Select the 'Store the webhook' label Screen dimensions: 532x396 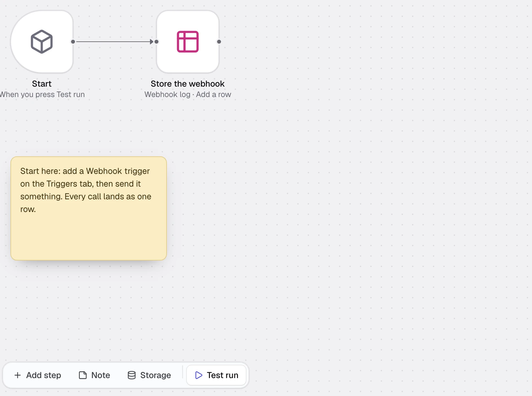(188, 84)
